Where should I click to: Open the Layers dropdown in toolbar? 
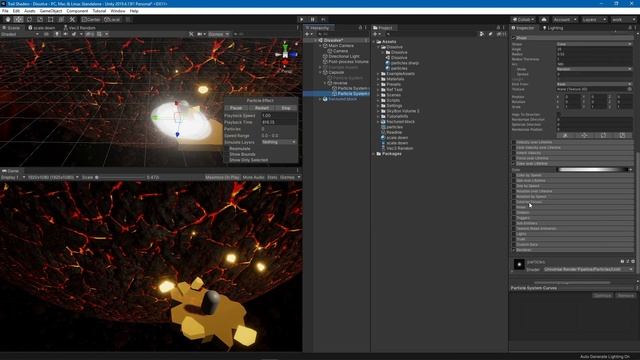(594, 19)
